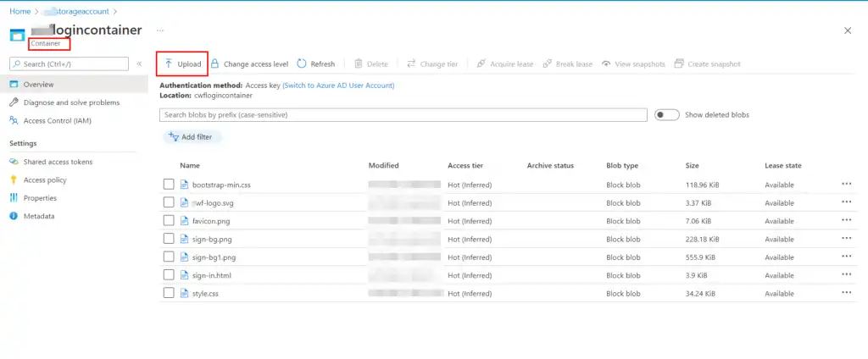This screenshot has height=359, width=868.
Task: Open more options for style.css
Action: pos(847,292)
